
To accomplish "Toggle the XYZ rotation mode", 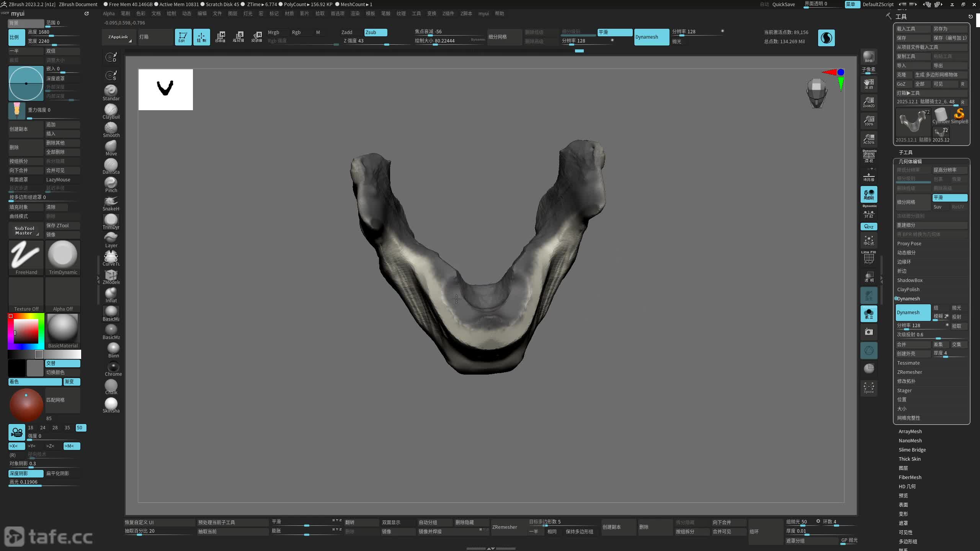I will pyautogui.click(x=869, y=227).
